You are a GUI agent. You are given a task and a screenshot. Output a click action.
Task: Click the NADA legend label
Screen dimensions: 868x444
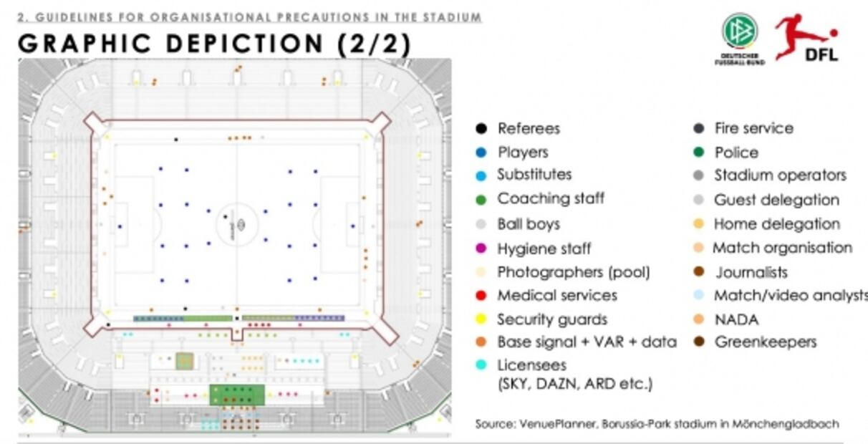pos(736,319)
